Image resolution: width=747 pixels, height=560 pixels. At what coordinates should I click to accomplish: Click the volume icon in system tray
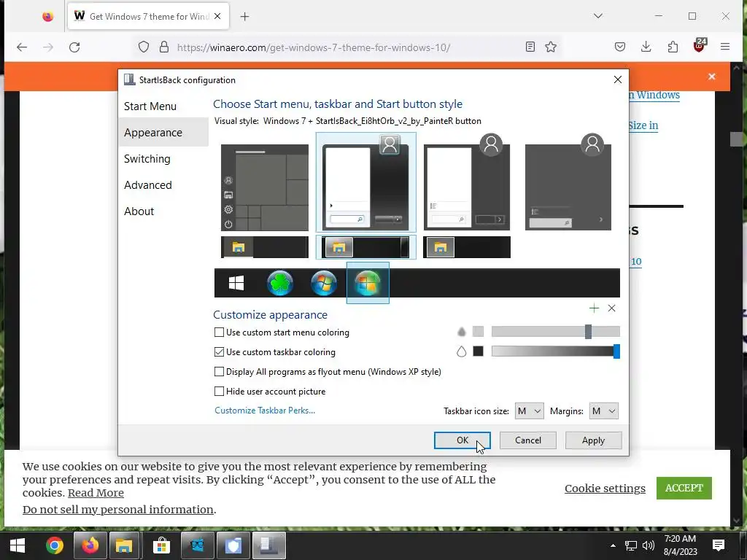click(648, 545)
